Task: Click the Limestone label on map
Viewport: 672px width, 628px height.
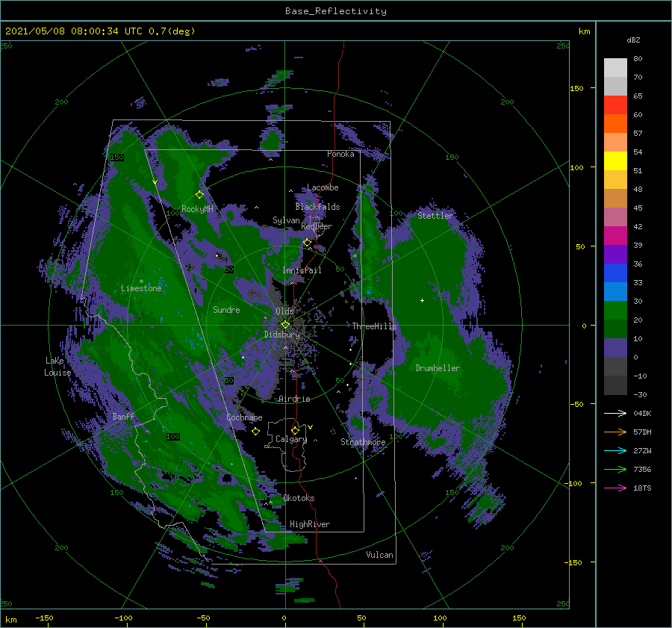Action: (x=141, y=288)
